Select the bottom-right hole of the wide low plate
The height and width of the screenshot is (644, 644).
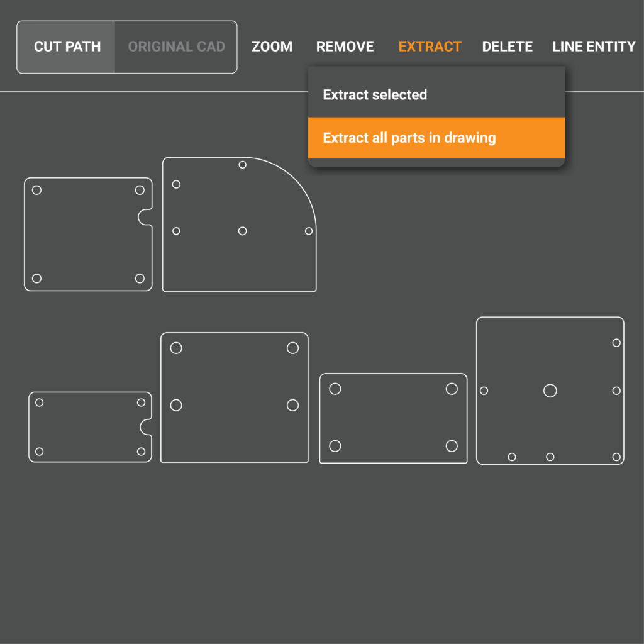point(452,446)
